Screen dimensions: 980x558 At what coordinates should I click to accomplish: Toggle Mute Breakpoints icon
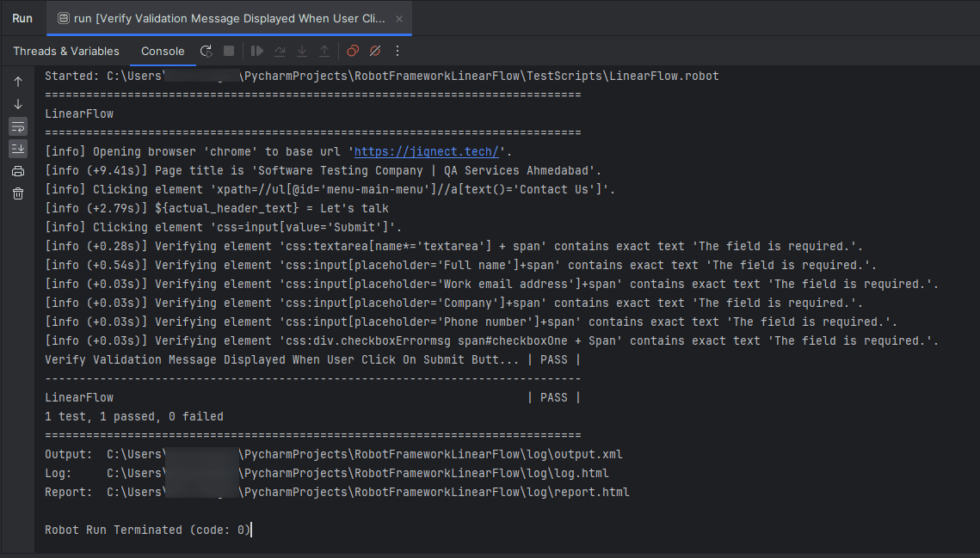(x=375, y=52)
